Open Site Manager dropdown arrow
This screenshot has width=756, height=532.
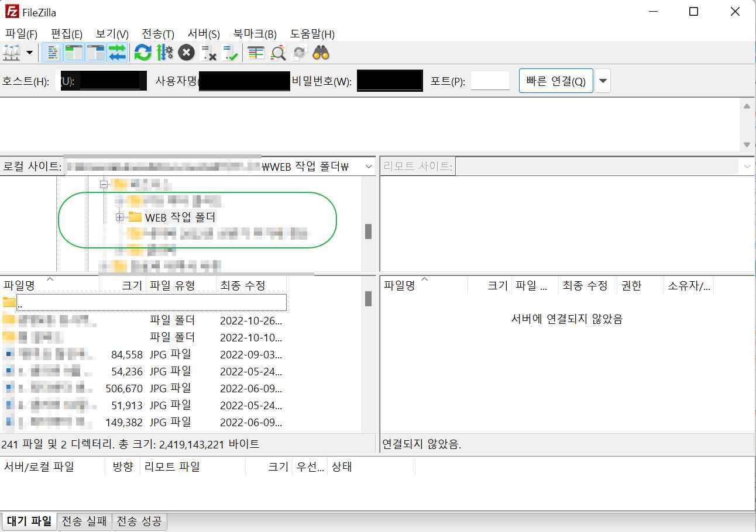[x=29, y=53]
